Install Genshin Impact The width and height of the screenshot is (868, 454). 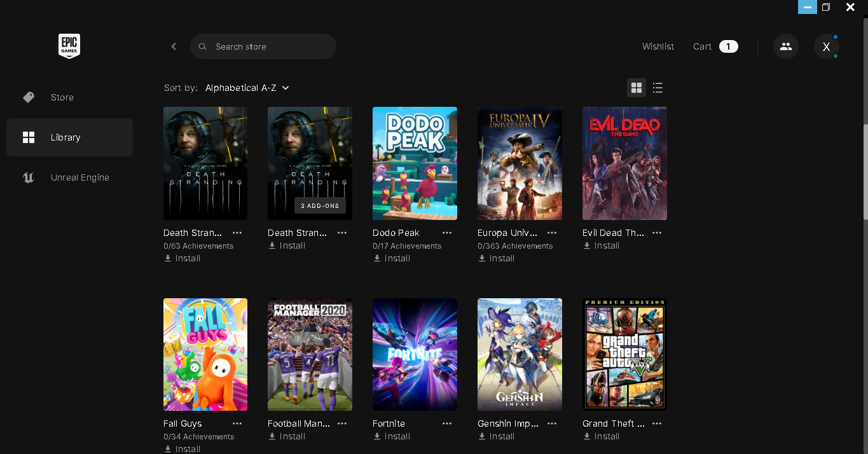[496, 436]
